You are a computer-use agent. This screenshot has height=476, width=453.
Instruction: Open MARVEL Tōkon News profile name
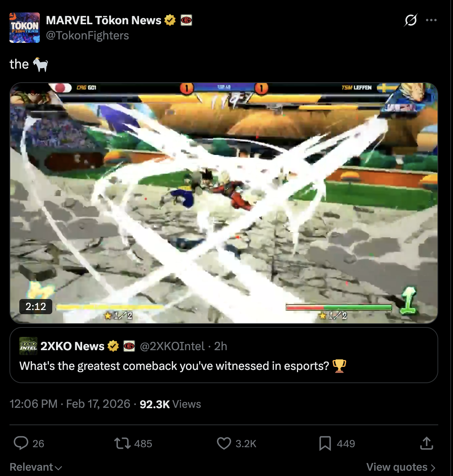104,20
